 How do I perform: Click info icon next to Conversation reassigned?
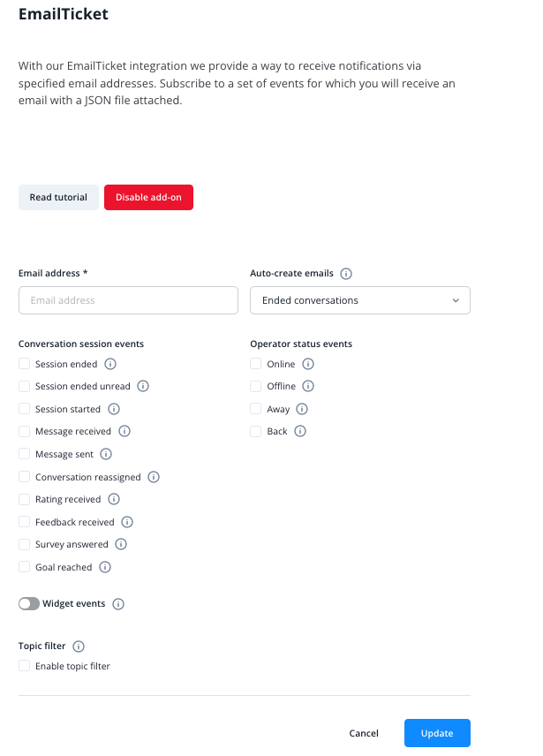(154, 477)
